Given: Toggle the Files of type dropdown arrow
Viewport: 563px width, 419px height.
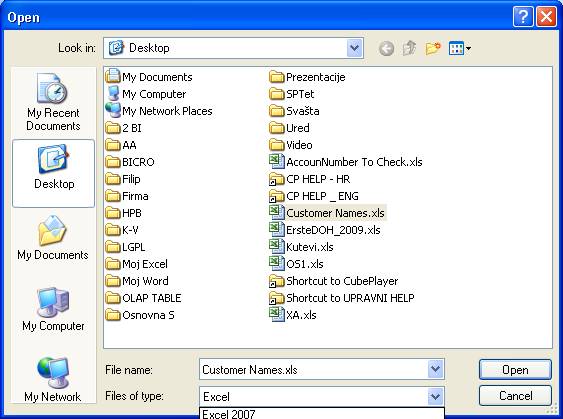Looking at the screenshot, I should [x=435, y=396].
